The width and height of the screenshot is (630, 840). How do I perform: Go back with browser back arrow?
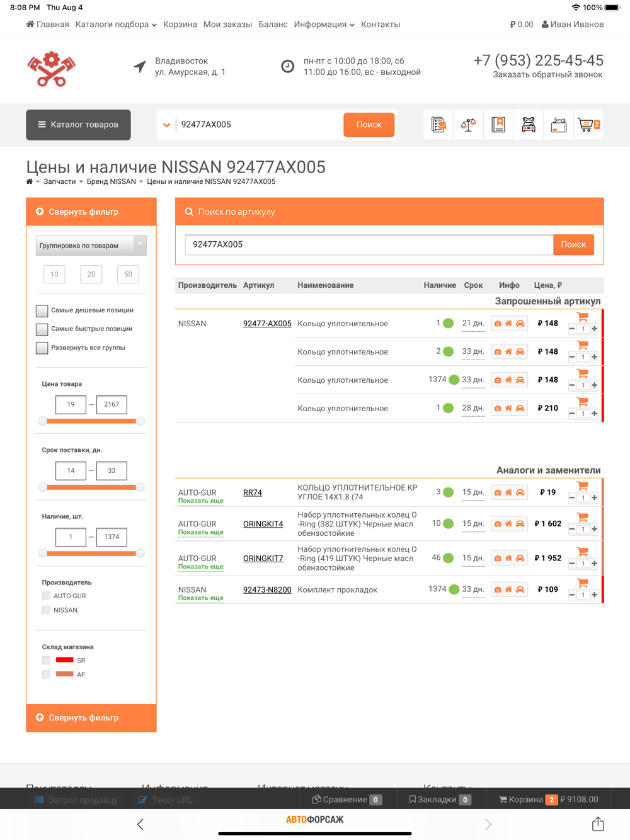pos(140,824)
